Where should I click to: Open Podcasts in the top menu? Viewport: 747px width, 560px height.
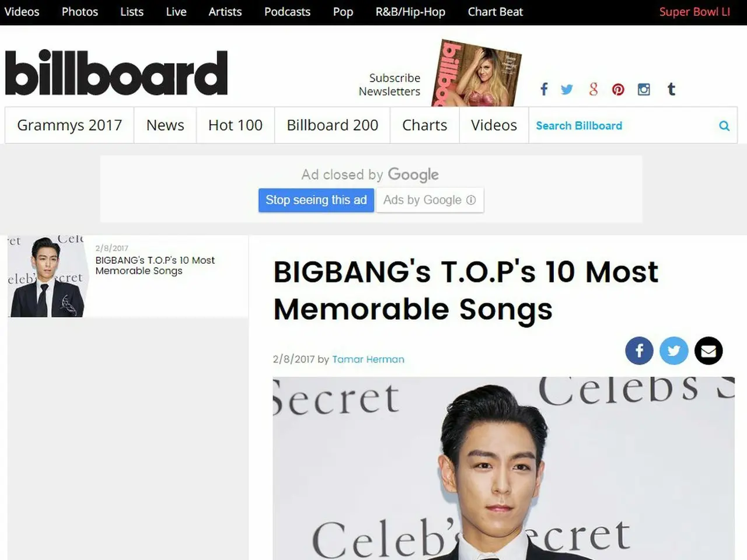(x=287, y=12)
